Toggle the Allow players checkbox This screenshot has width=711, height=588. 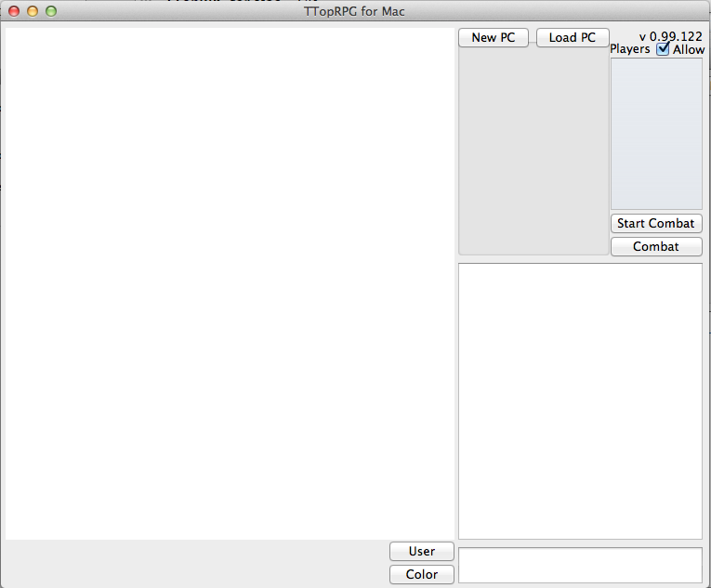(x=663, y=49)
